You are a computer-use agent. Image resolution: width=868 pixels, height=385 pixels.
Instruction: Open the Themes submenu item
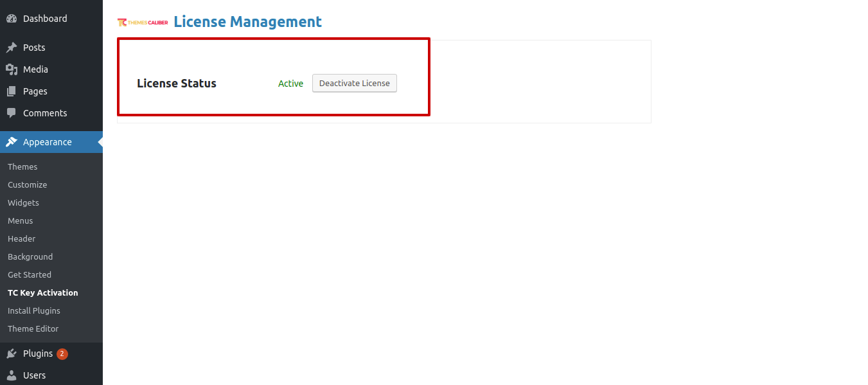(x=22, y=166)
